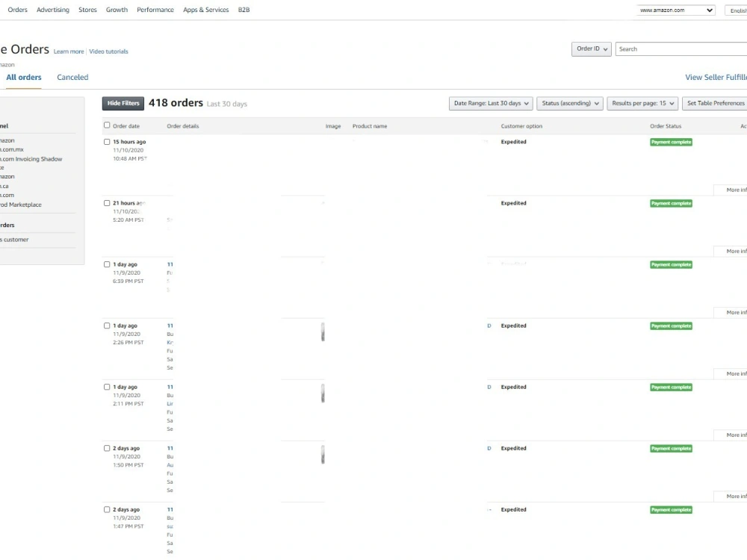Image resolution: width=747 pixels, height=560 pixels.
Task: Select the 6:39 PM PST order checkbox
Action: 107,265
